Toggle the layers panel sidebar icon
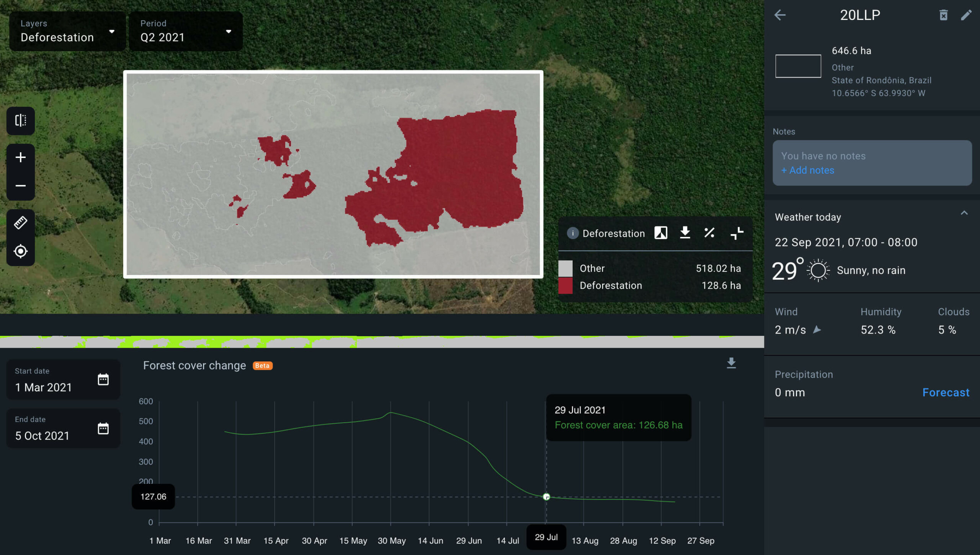980x555 pixels. pos(20,120)
